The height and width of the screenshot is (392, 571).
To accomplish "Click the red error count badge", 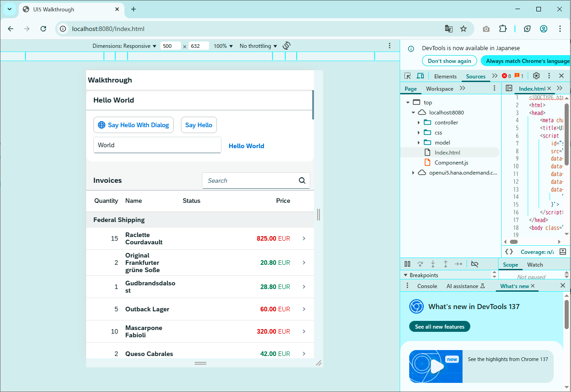I will pos(506,76).
